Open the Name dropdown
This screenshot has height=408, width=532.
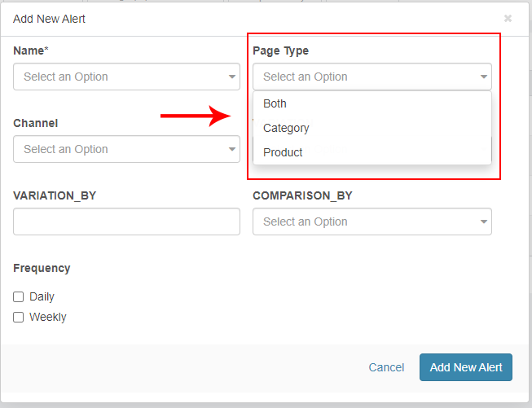[126, 77]
